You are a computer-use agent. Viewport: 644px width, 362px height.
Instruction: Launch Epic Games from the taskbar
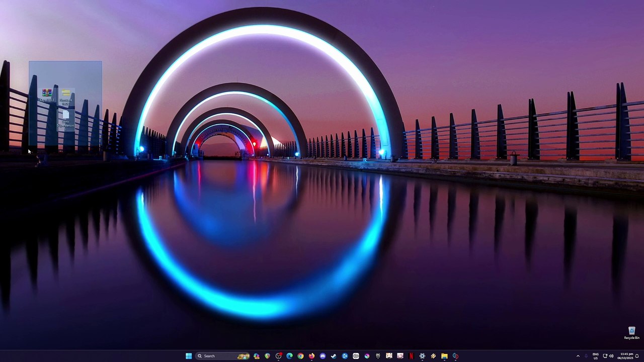tap(378, 356)
